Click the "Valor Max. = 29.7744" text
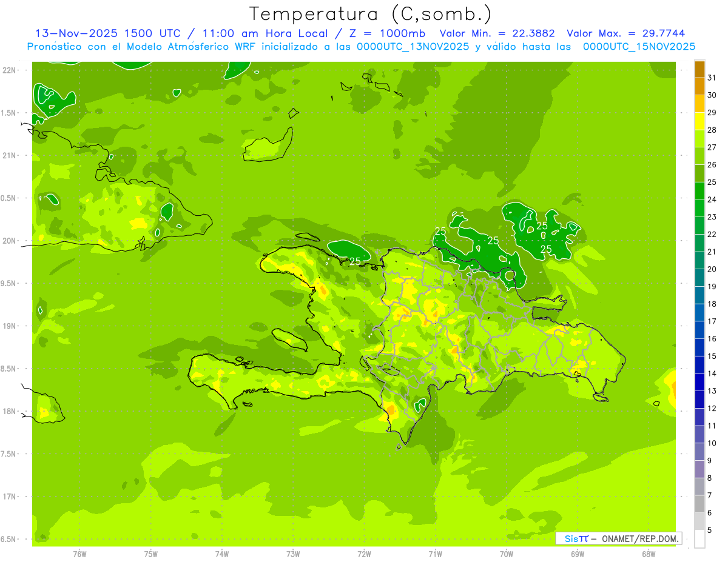The image size is (728, 562). point(625,33)
